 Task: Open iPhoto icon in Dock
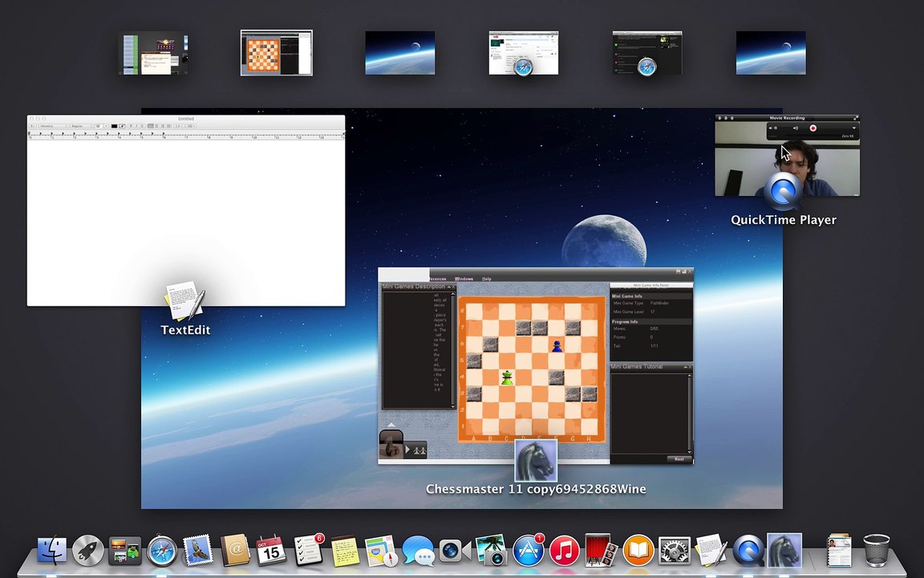(x=492, y=550)
